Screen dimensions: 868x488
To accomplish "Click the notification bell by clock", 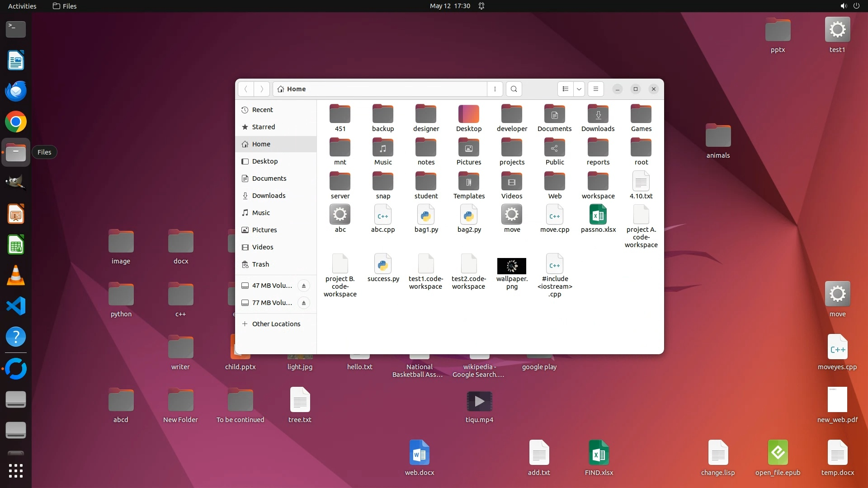I will (481, 6).
